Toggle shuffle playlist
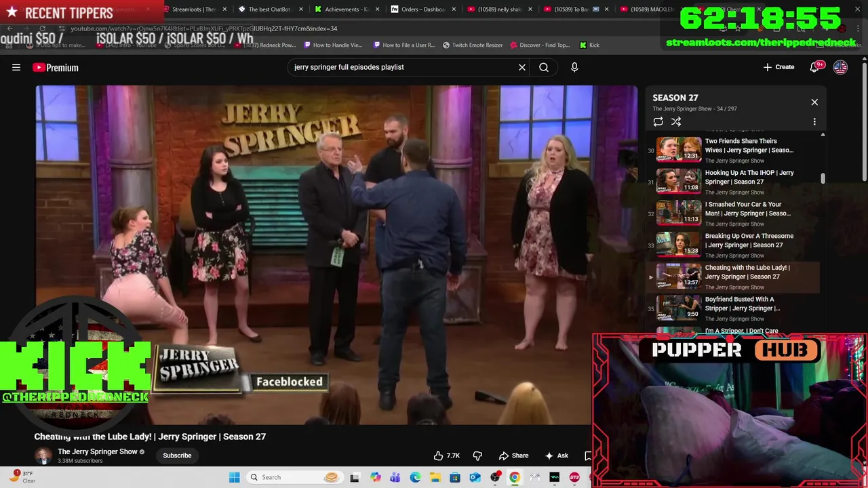 tap(676, 121)
